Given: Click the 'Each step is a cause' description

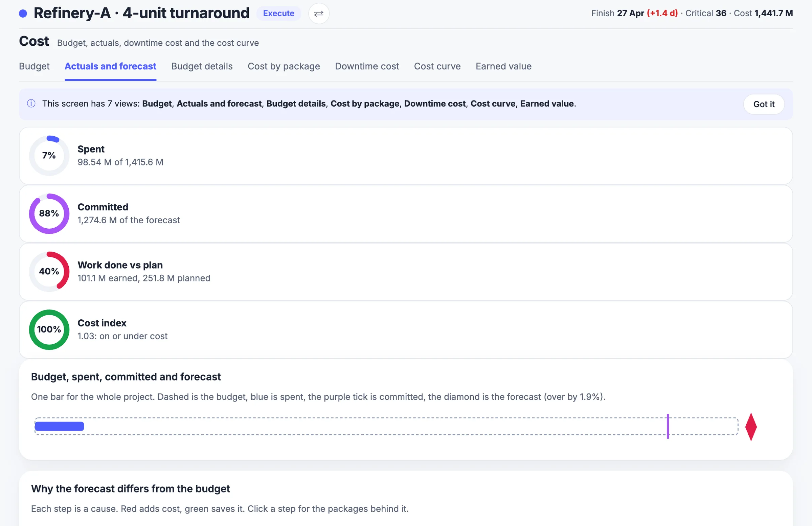Looking at the screenshot, I should [x=220, y=509].
